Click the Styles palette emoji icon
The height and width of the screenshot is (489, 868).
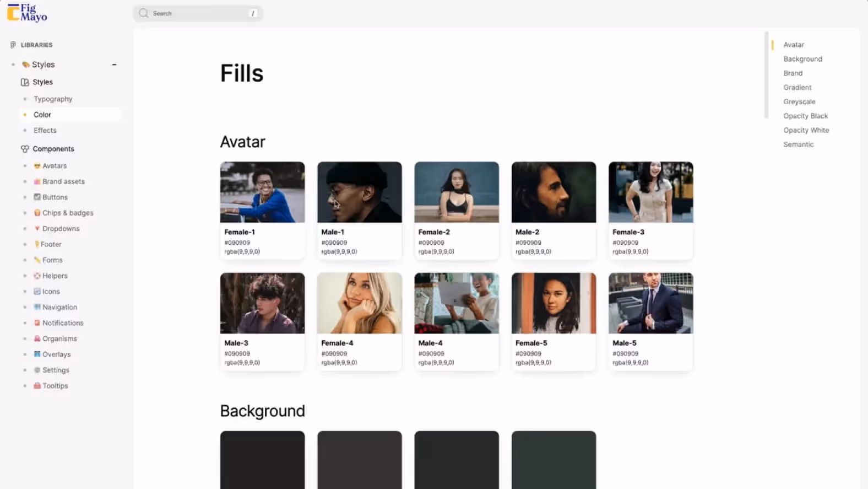25,65
